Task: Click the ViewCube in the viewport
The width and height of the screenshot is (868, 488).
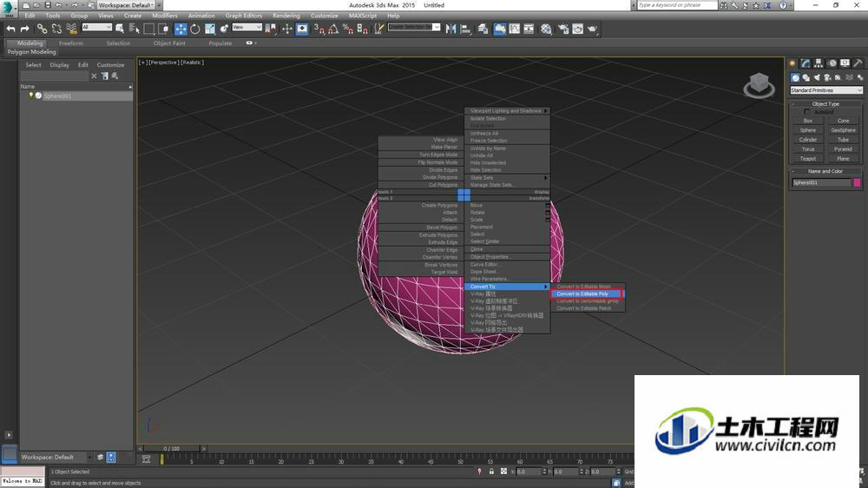Action: (x=759, y=85)
